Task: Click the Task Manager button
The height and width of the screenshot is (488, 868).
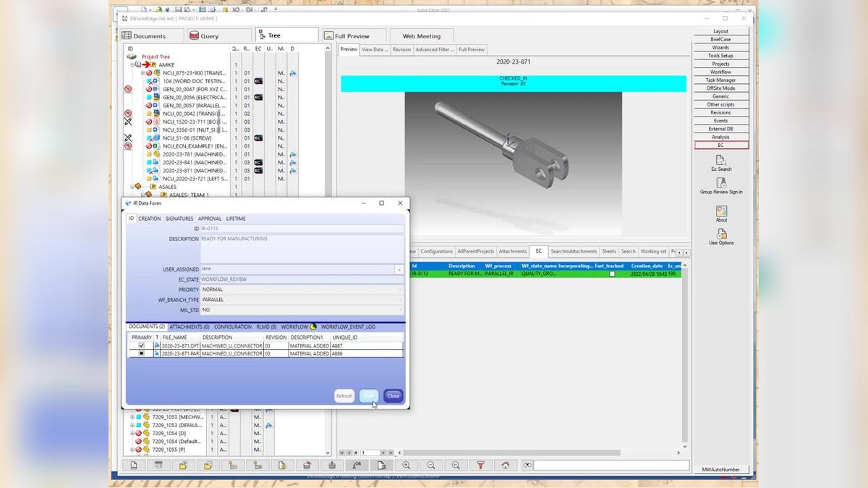Action: pos(720,80)
